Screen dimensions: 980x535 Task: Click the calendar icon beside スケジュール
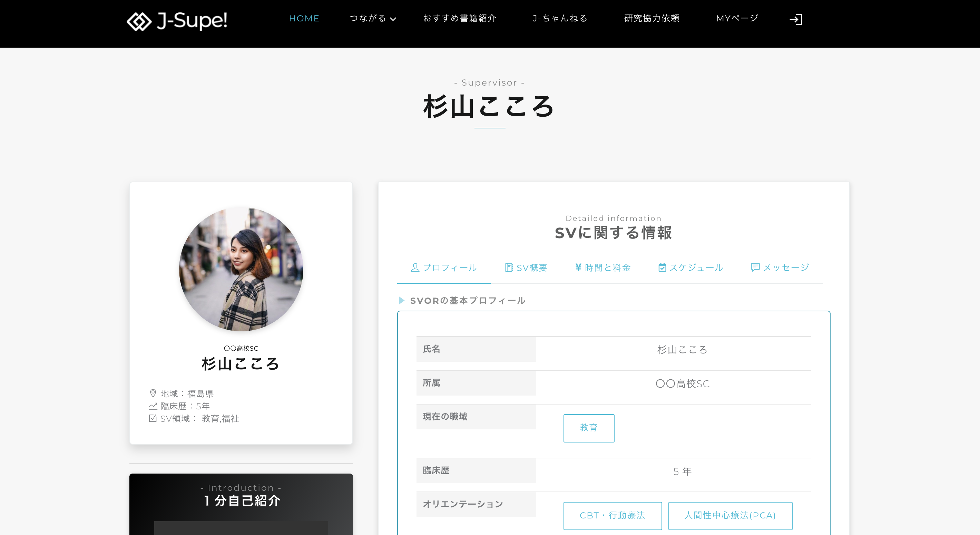point(662,267)
